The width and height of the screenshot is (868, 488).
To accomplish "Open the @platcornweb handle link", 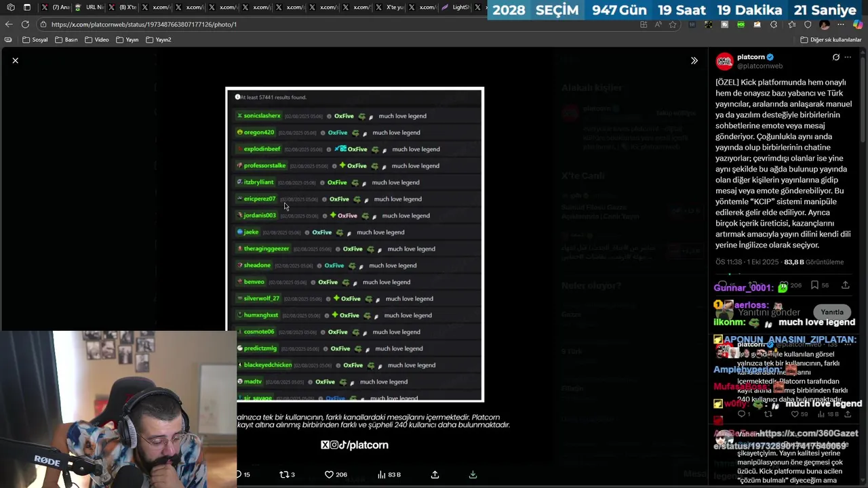I will [759, 66].
